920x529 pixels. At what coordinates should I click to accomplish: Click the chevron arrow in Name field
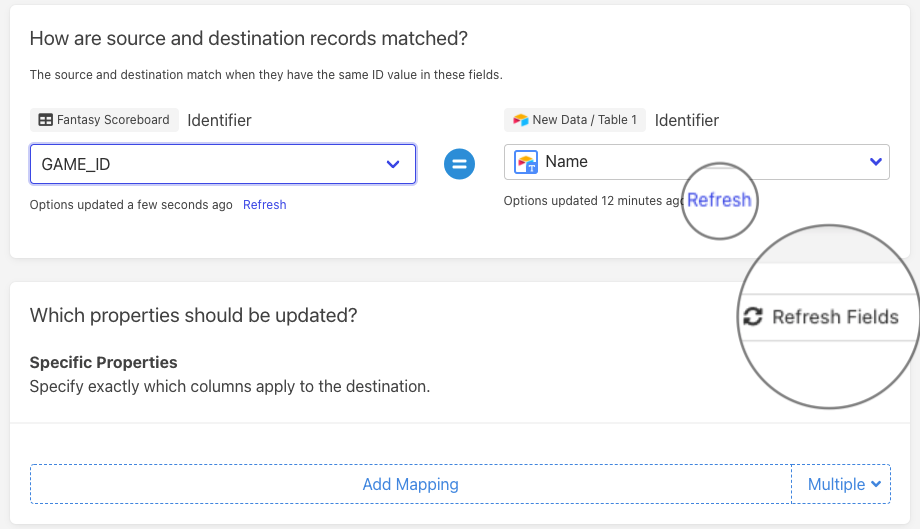876,162
